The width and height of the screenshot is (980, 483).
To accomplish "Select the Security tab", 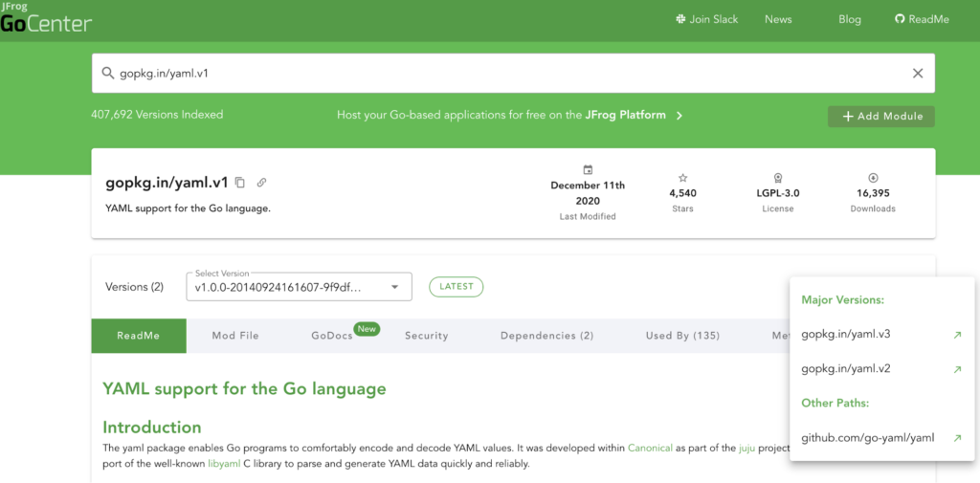I will coord(426,336).
